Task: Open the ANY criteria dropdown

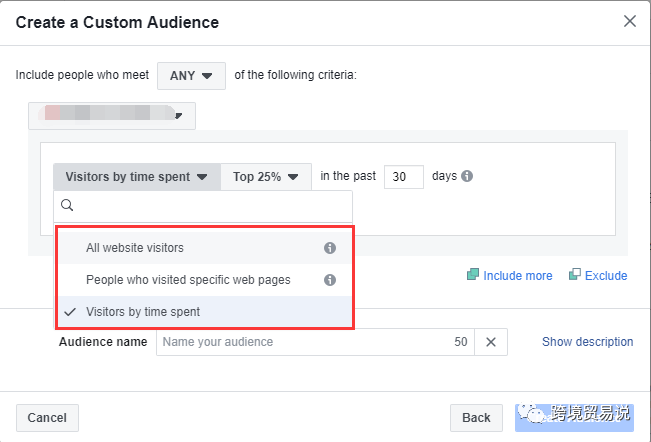Action: [x=191, y=75]
